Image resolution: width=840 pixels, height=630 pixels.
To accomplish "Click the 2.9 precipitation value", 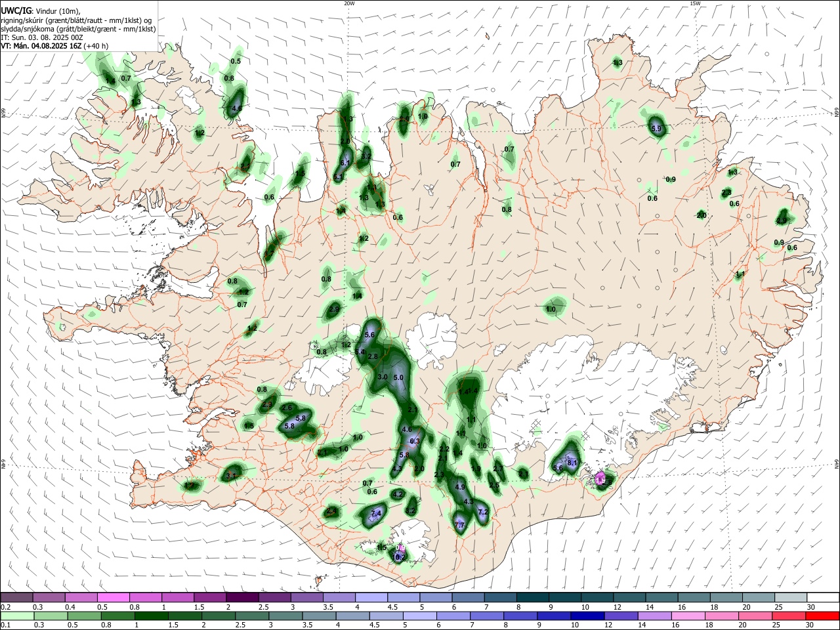I will [334, 309].
